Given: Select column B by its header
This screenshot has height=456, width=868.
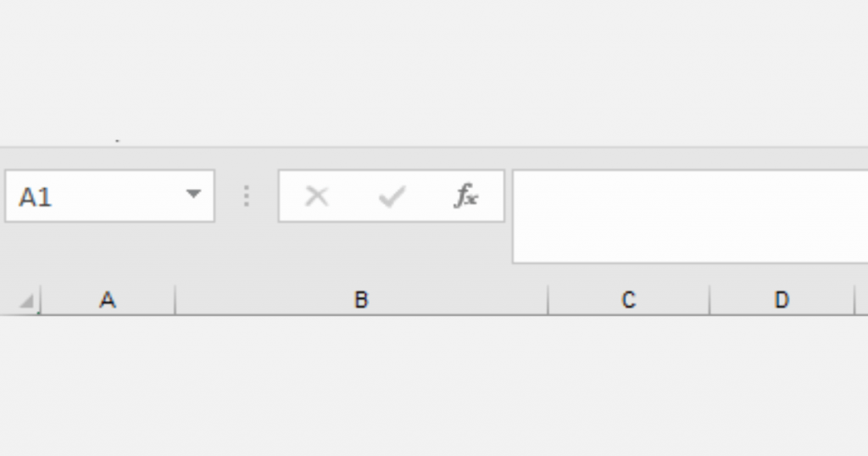Looking at the screenshot, I should tap(361, 300).
